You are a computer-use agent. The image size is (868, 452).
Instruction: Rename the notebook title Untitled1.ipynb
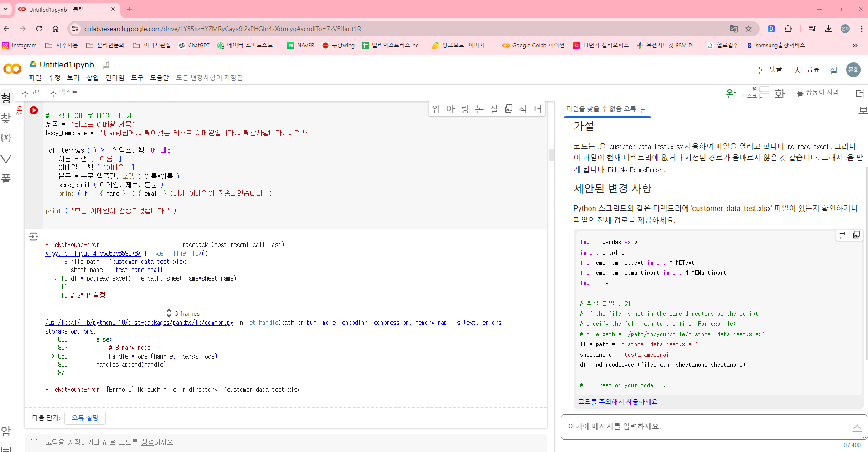click(x=67, y=65)
